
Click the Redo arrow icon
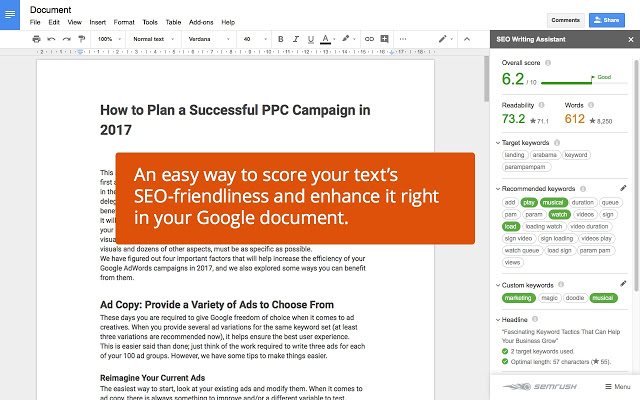coord(67,39)
